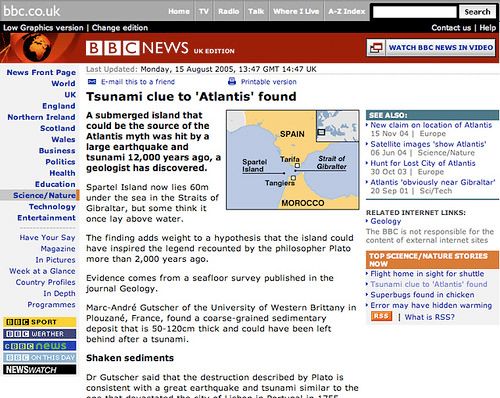Open the Entertainment section

(46, 218)
